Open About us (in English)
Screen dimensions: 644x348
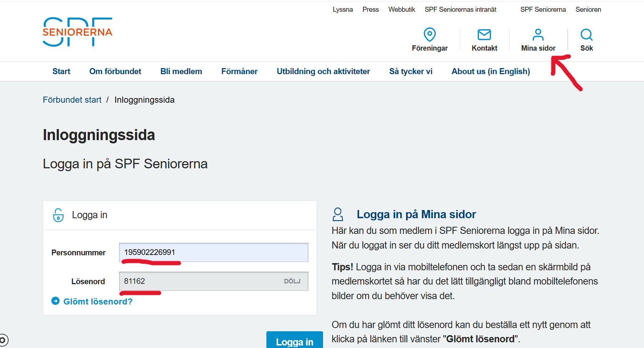[x=491, y=71]
